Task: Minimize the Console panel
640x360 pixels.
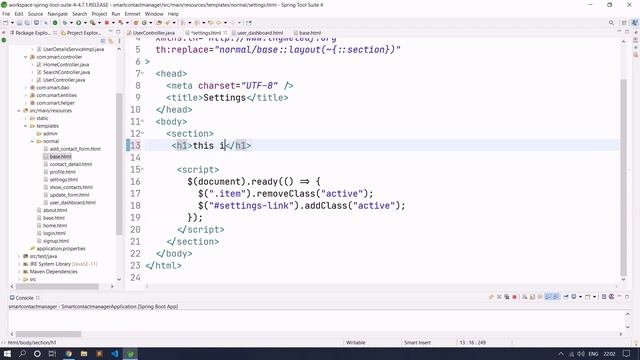Action: [x=620, y=296]
